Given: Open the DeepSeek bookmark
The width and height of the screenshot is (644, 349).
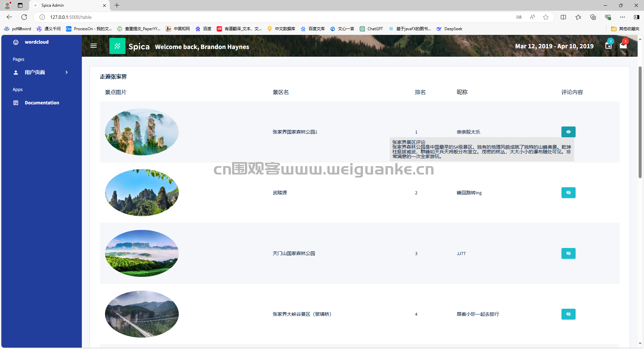Looking at the screenshot, I should [449, 29].
